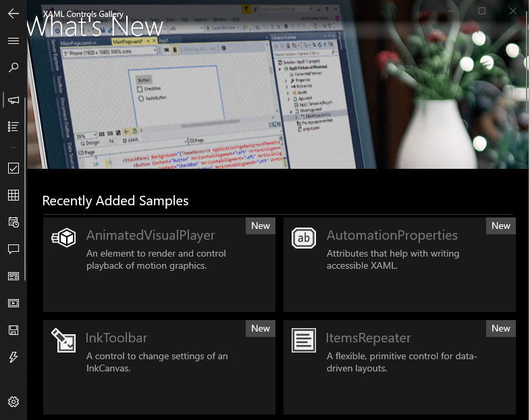Click New badge on ItemsRepeater card
Screen dimensions: 530x420
pyautogui.click(x=501, y=329)
